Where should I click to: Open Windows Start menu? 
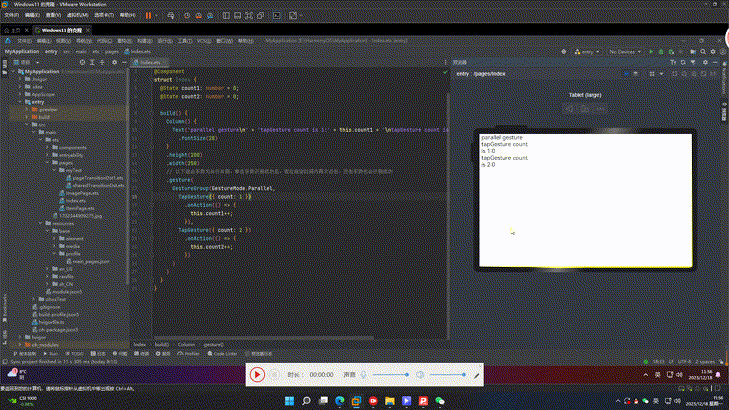coord(289,401)
